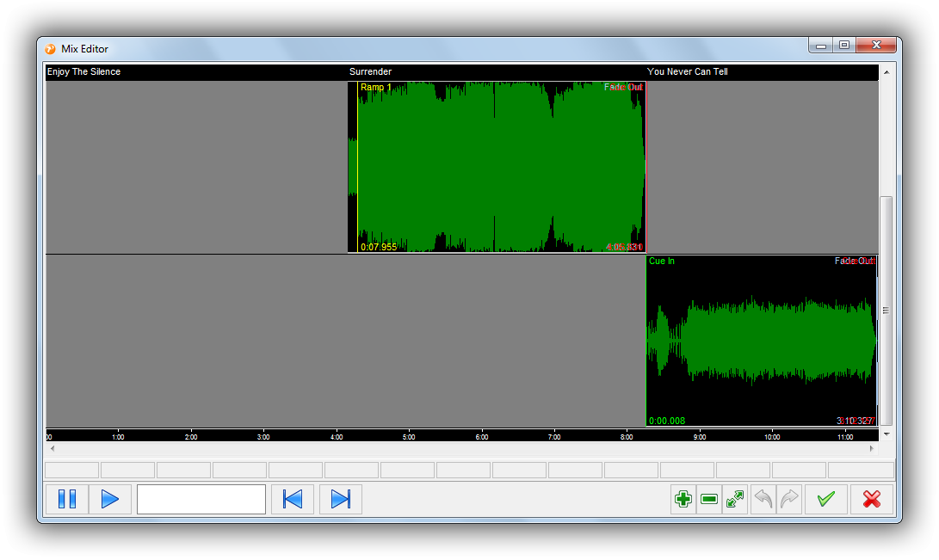Screen dimensions: 939x560
Task: Close the Mix Editor window
Action: point(876,46)
